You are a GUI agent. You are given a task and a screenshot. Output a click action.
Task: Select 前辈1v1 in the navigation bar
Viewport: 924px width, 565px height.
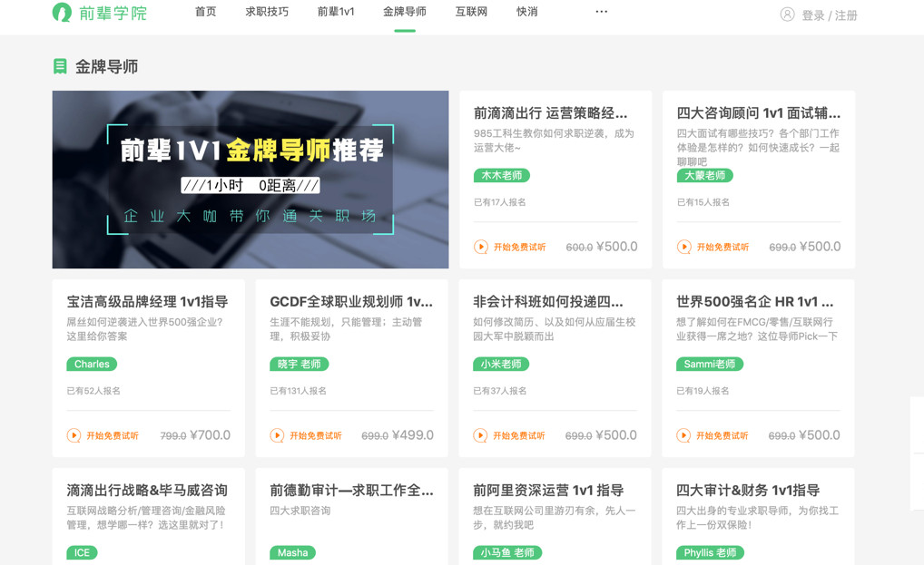(x=335, y=12)
